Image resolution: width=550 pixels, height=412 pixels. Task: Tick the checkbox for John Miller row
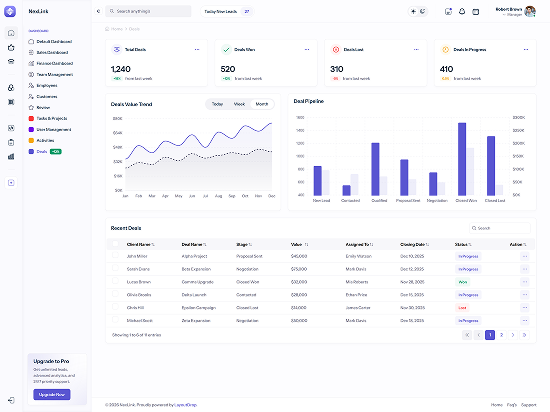[x=115, y=255]
